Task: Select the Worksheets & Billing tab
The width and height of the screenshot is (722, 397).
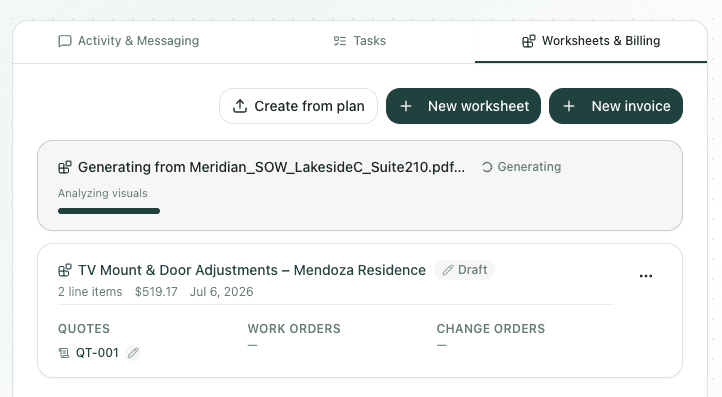Action: pyautogui.click(x=591, y=41)
